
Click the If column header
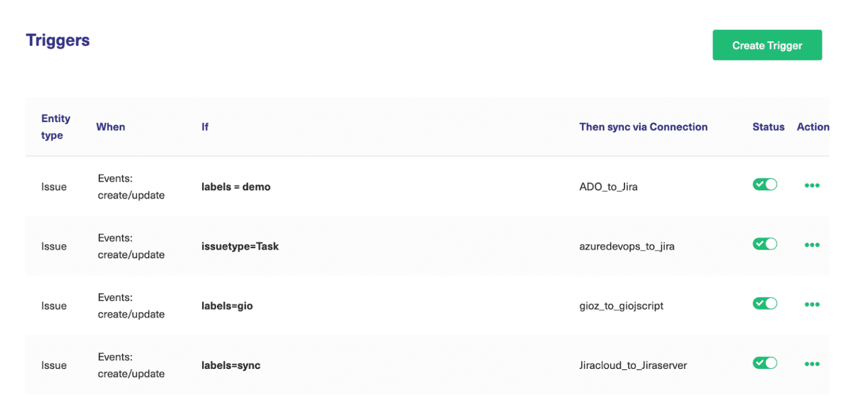click(205, 127)
